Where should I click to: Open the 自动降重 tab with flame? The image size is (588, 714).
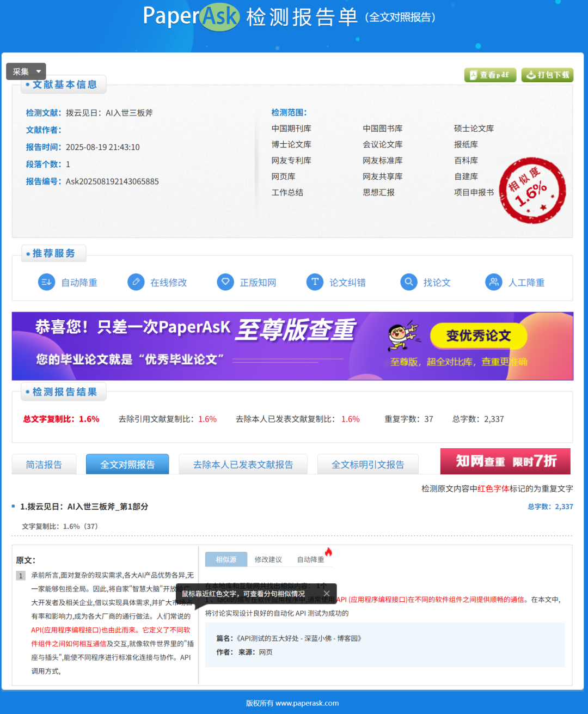tap(311, 559)
